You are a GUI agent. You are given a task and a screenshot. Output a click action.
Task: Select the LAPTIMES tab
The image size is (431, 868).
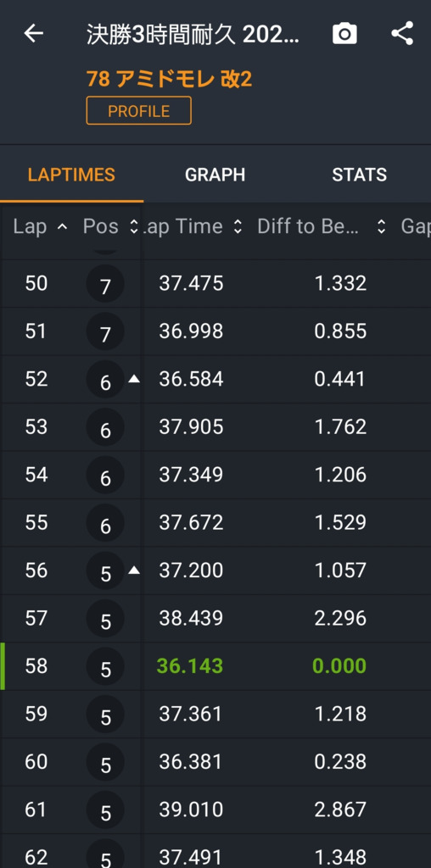pos(71,175)
